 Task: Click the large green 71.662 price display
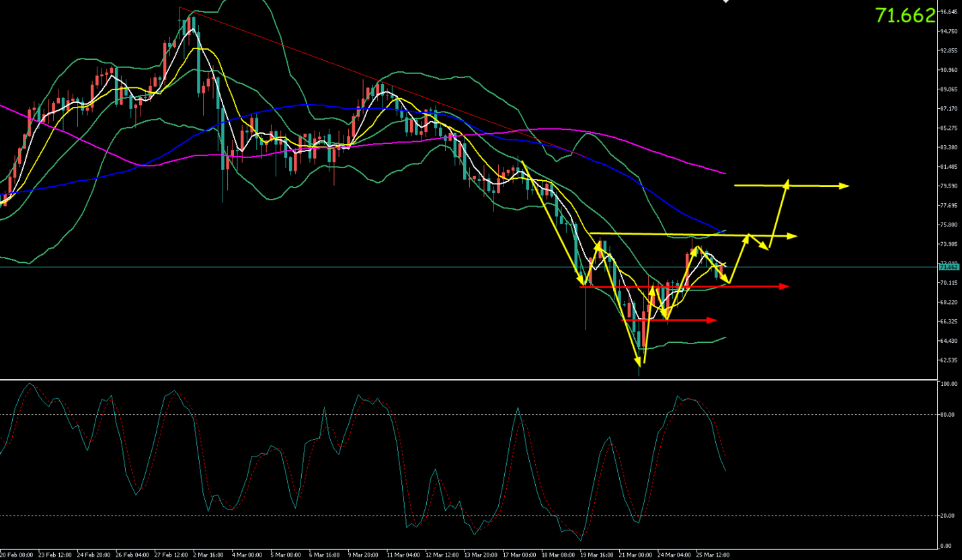(905, 16)
